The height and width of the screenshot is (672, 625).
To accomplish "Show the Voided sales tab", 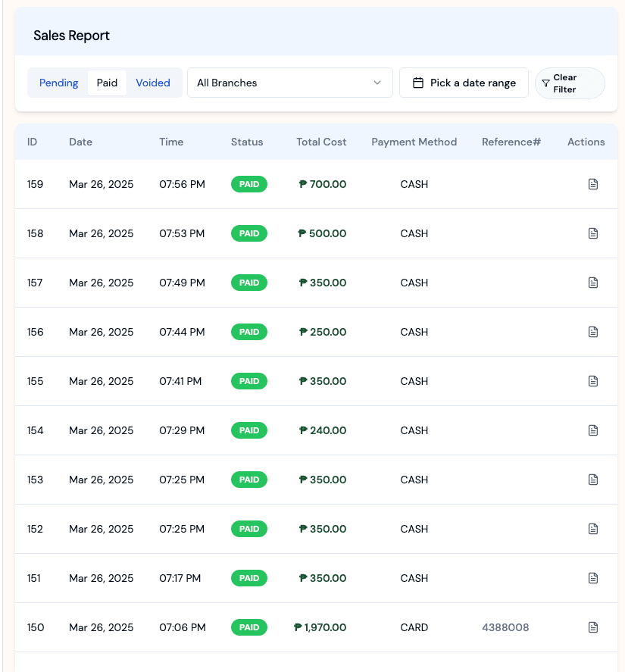I will [x=153, y=83].
